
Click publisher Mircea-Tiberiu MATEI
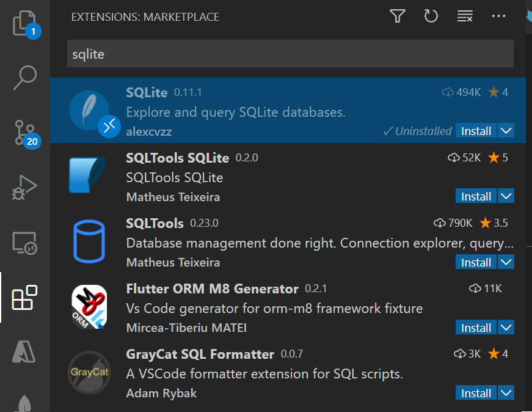(186, 328)
